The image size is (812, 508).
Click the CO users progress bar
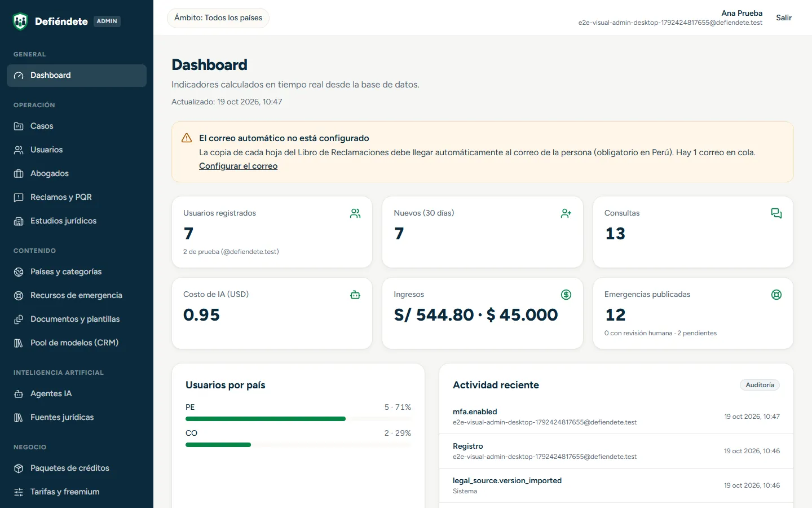tap(298, 445)
